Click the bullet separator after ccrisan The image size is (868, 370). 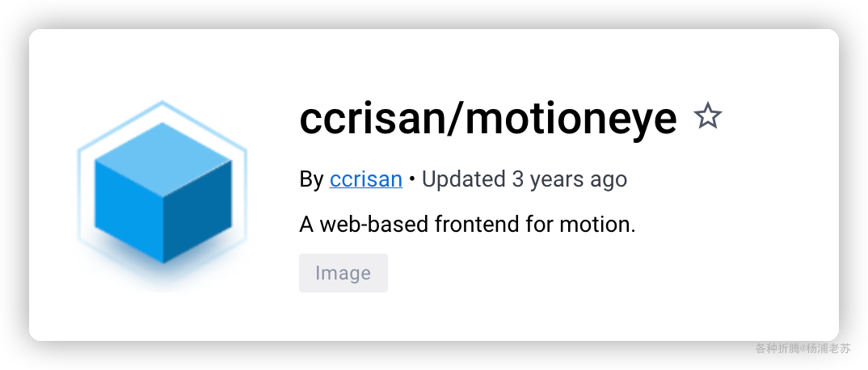pyautogui.click(x=412, y=179)
